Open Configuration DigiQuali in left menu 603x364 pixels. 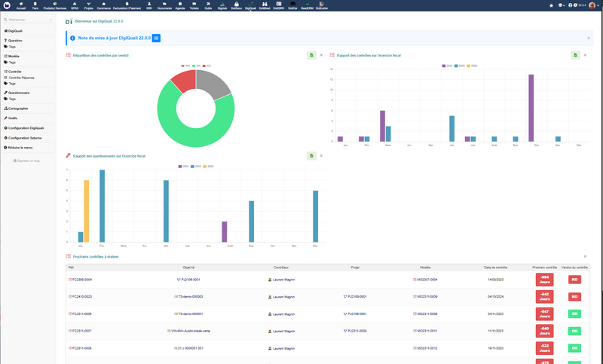coord(24,128)
